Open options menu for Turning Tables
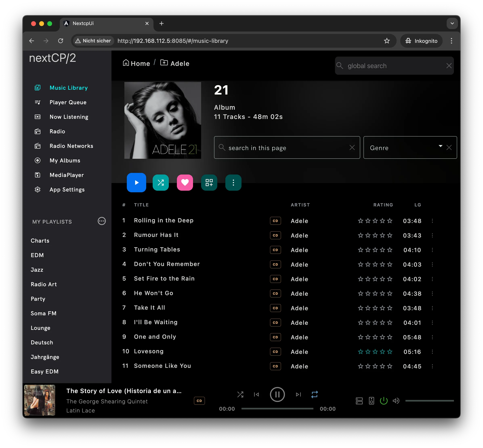 [x=432, y=250]
